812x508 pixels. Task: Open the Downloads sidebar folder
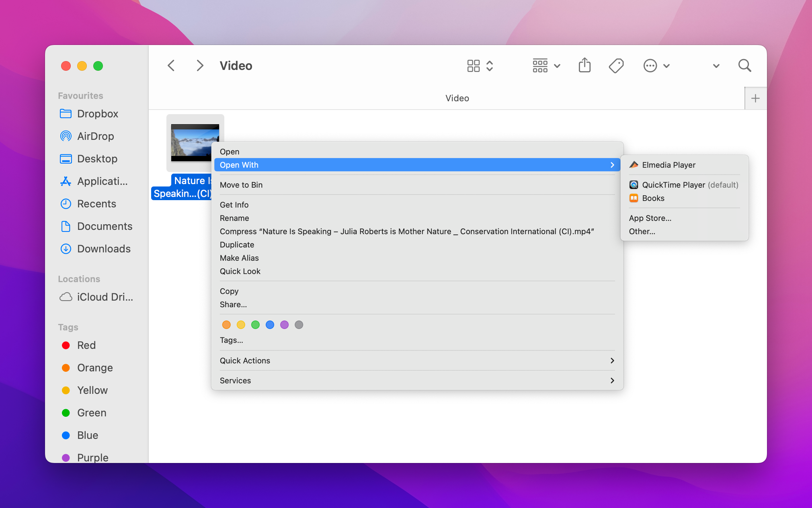click(104, 249)
